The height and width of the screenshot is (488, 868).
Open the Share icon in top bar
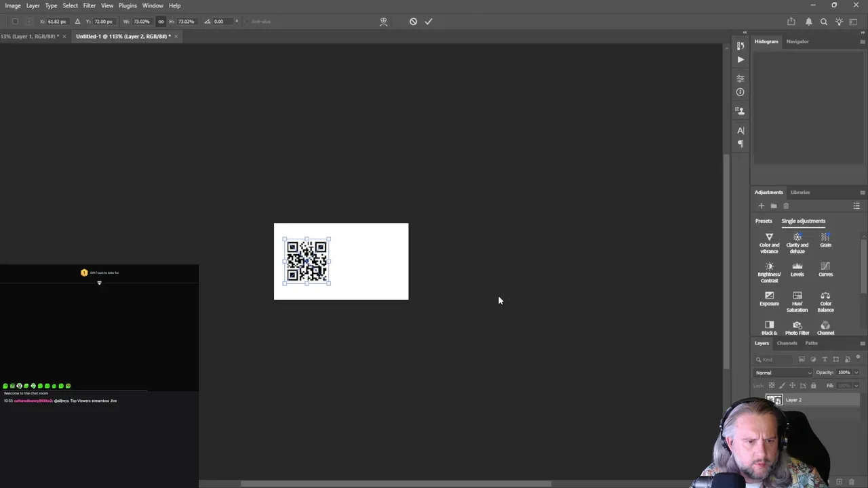click(x=791, y=22)
